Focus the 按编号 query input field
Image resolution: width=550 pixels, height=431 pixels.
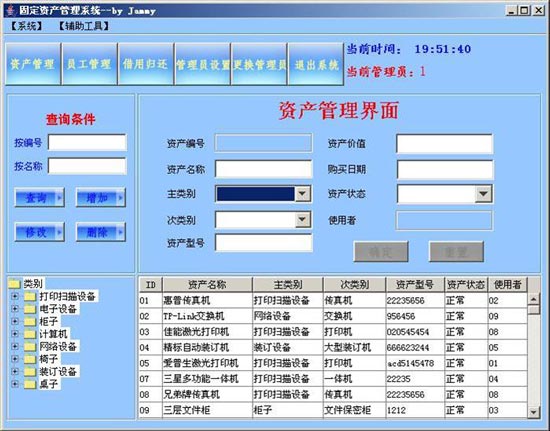(x=87, y=143)
